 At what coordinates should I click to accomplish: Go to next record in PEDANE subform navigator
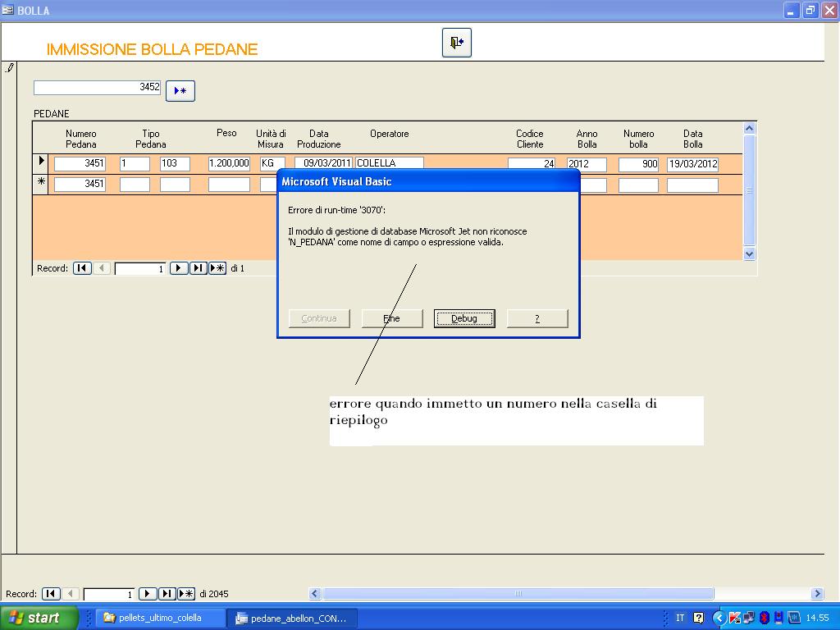[178, 268]
